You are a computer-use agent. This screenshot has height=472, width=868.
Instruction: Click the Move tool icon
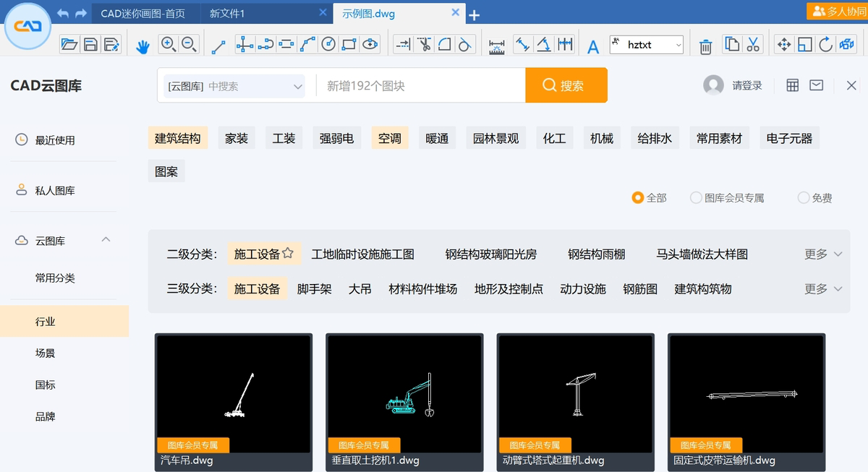[784, 45]
